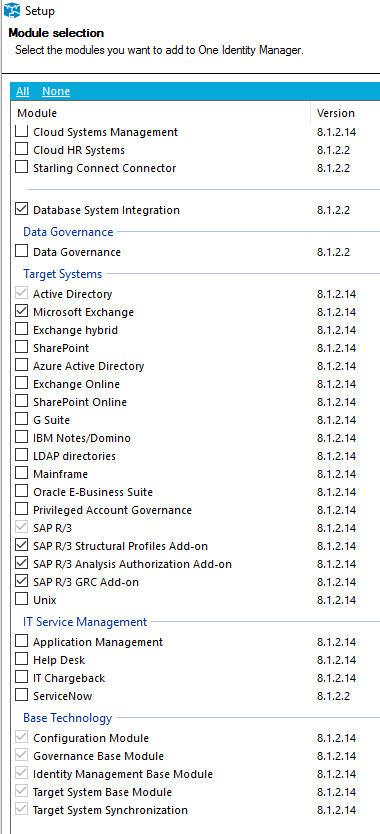Enable Exchange Online checkbox
Viewport: 380px width, 834px height.
(x=22, y=383)
